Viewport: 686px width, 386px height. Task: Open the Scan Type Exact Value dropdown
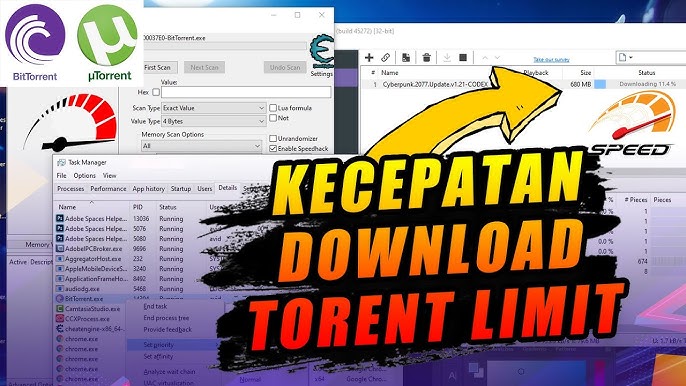(x=214, y=108)
